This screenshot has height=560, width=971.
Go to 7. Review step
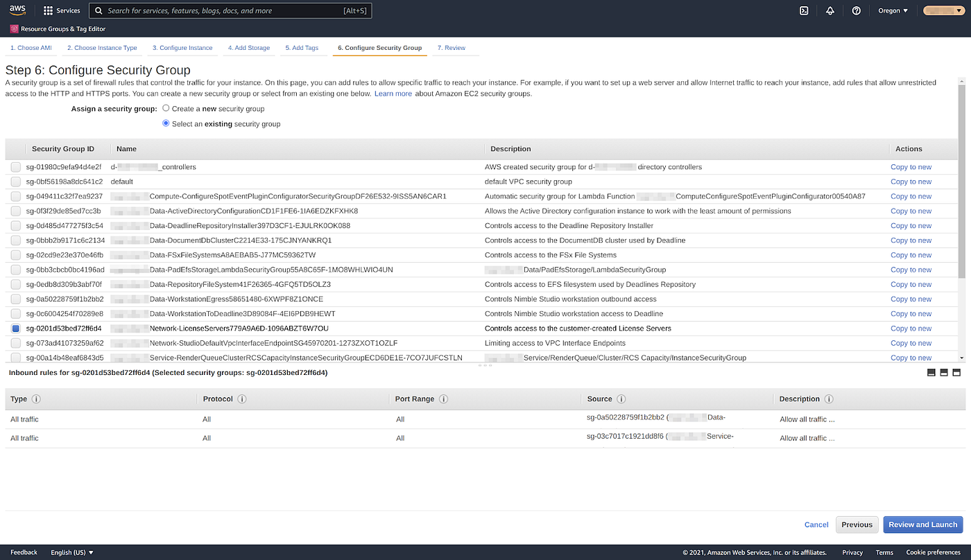pyautogui.click(x=452, y=48)
